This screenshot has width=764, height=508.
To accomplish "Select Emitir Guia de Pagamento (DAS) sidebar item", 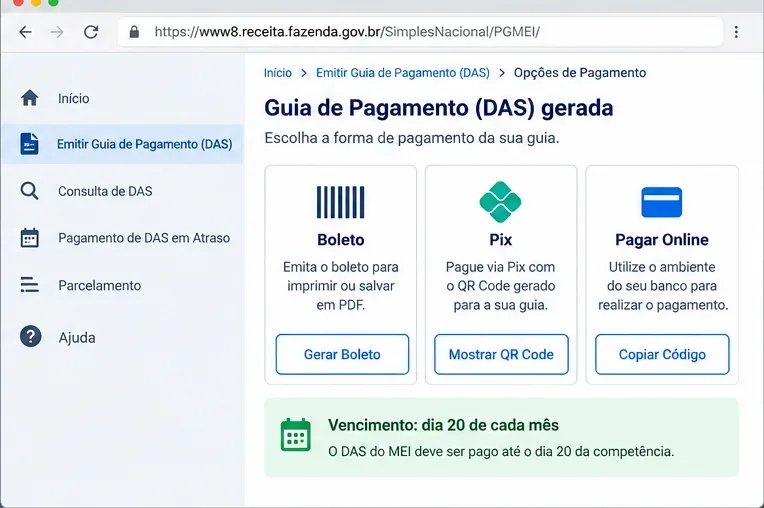I will tap(123, 144).
